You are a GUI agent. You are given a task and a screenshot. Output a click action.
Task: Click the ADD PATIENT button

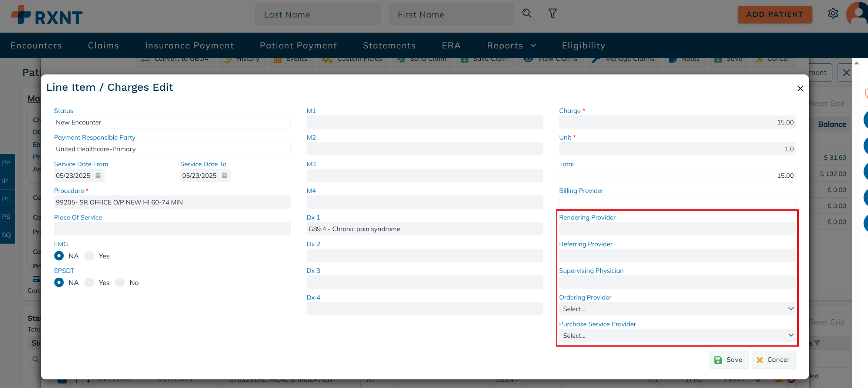tap(775, 14)
